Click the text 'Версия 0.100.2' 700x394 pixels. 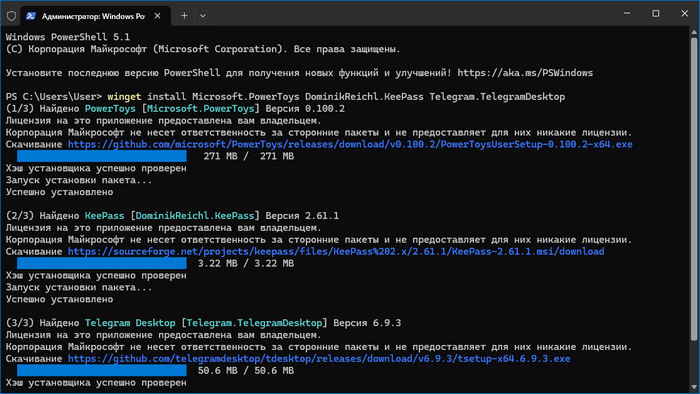(305, 108)
